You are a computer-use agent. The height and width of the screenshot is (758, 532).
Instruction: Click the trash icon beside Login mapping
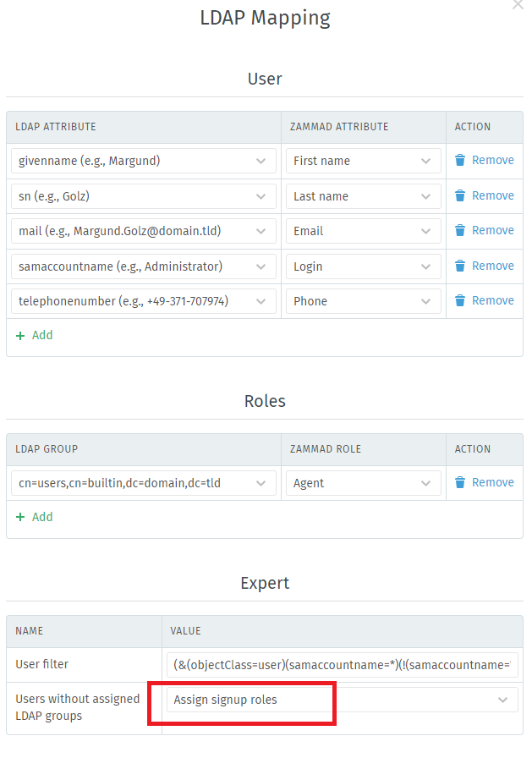pyautogui.click(x=460, y=266)
